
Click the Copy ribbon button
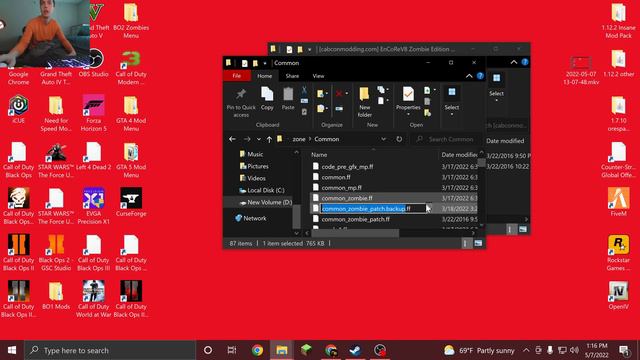267,99
